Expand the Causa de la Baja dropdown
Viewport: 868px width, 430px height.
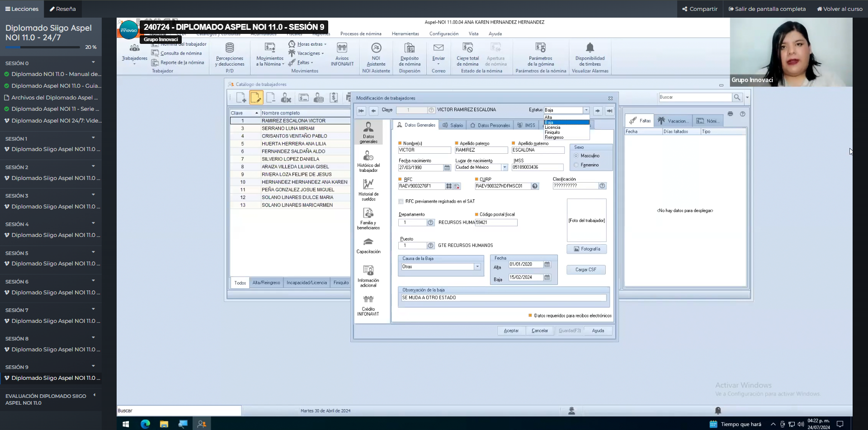[x=477, y=267]
